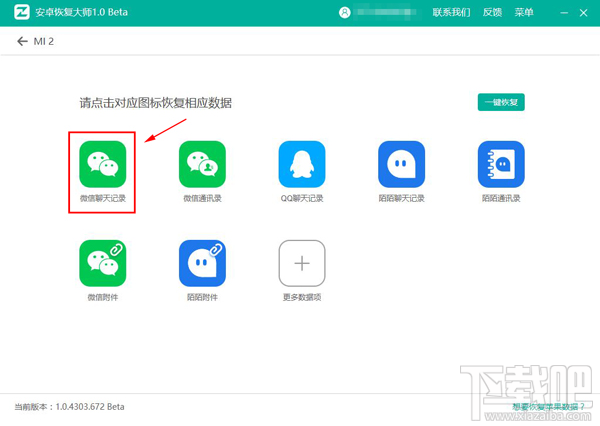Click the user account avatar icon
Viewport: 600px width, 426px height.
pyautogui.click(x=344, y=13)
